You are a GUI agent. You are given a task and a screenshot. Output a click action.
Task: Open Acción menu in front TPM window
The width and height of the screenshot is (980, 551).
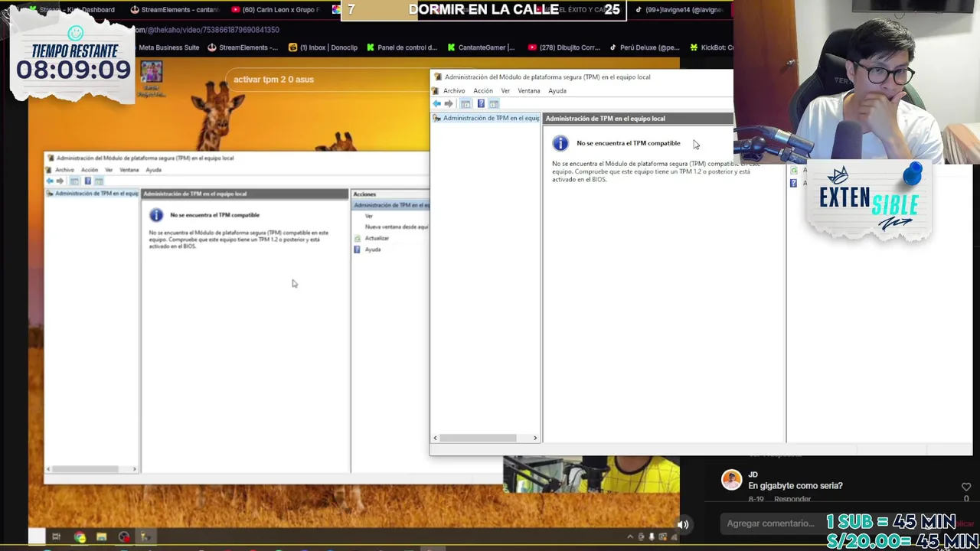coord(483,91)
